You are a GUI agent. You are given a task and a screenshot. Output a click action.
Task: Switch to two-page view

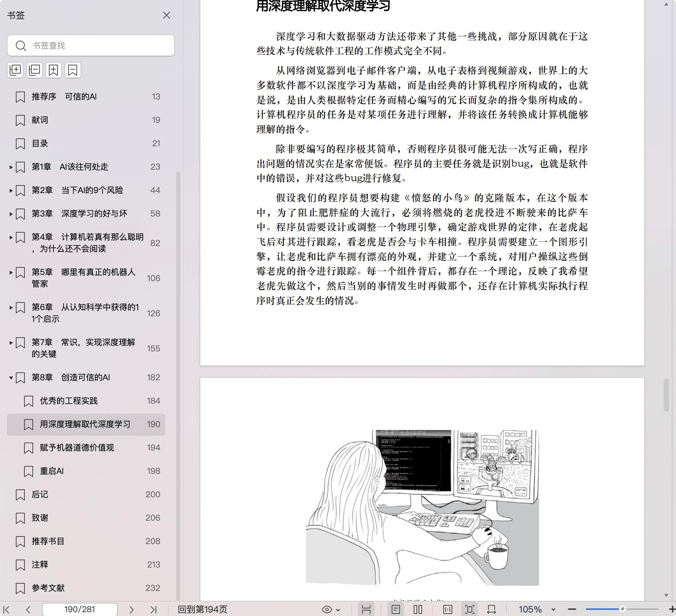(x=418, y=609)
